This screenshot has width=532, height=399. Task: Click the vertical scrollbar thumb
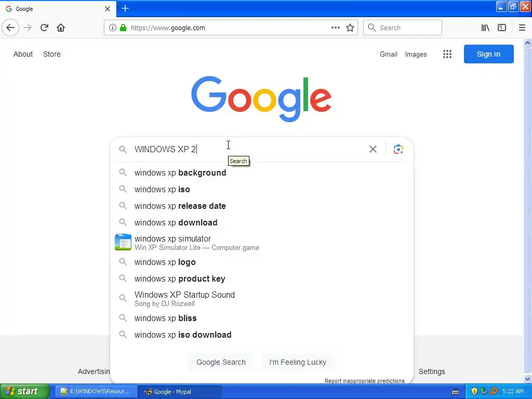point(528,210)
